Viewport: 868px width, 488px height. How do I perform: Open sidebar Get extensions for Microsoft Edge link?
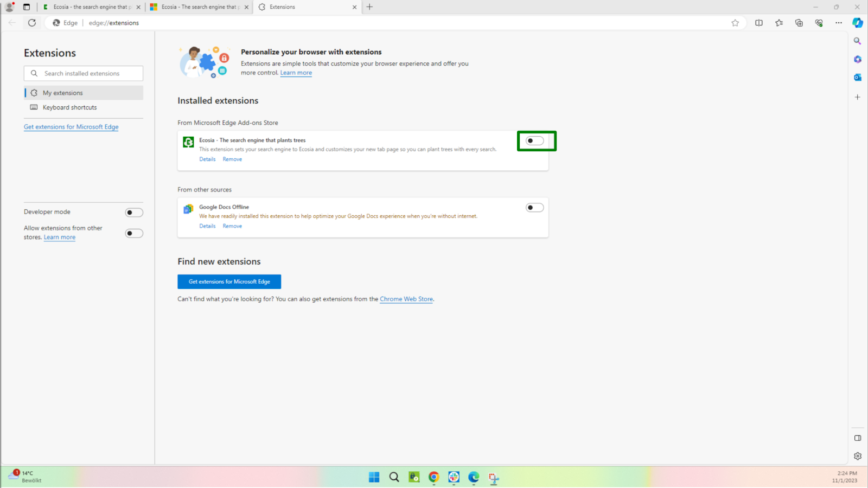tap(71, 127)
